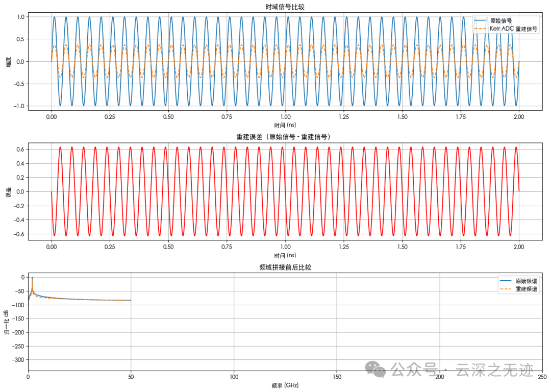The width and height of the screenshot is (551, 392).
Task: Select legend entry Kerr ADC 重建信号
Action: click(513, 29)
